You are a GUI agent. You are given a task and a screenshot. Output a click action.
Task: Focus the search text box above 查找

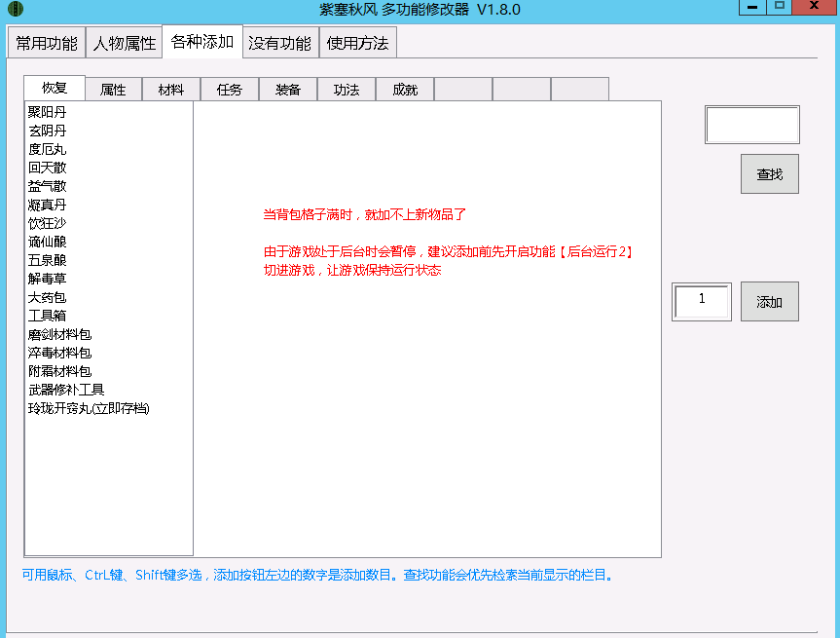pyautogui.click(x=752, y=125)
